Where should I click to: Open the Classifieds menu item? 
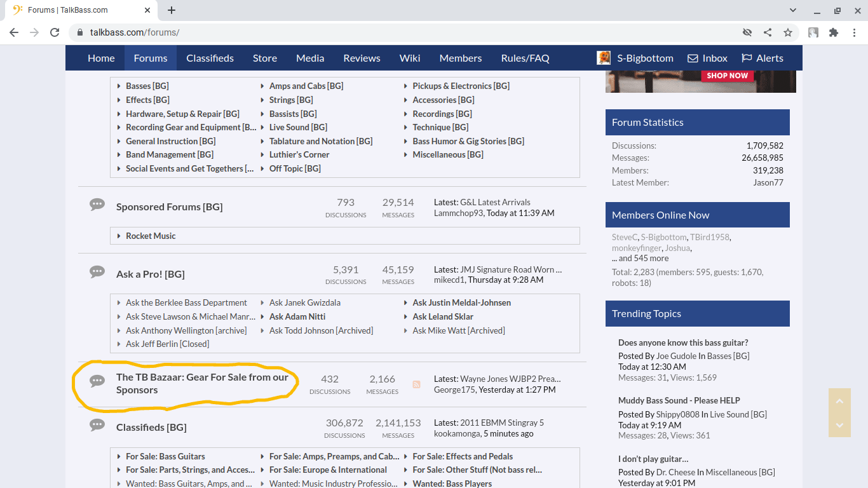point(210,58)
